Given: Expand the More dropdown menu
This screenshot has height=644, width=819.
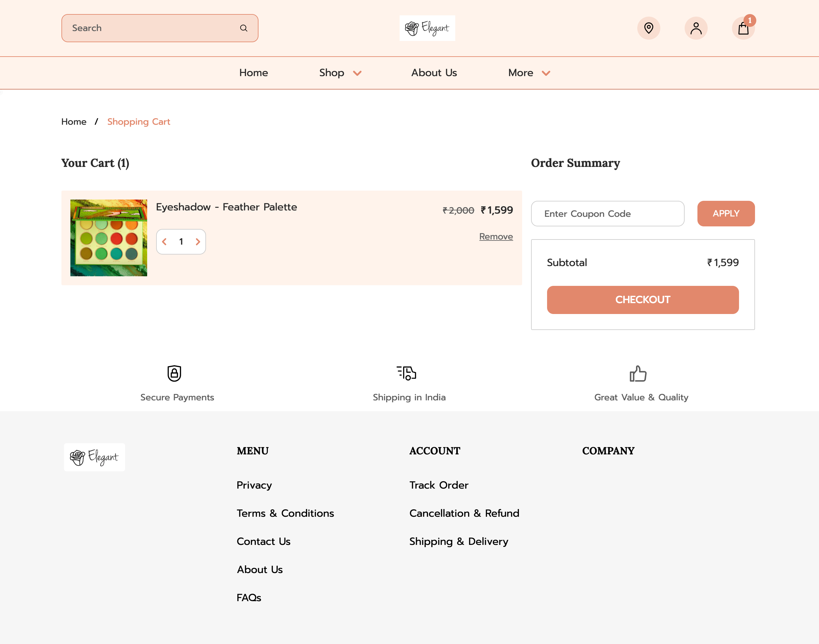Looking at the screenshot, I should coord(529,73).
